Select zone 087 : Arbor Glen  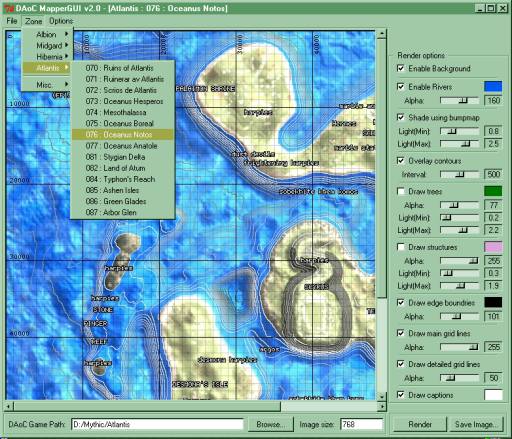(x=122, y=212)
